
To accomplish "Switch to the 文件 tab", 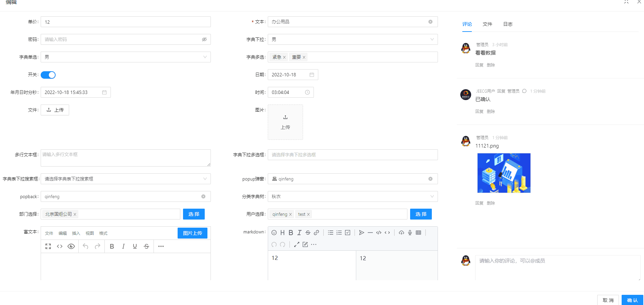I will (487, 24).
